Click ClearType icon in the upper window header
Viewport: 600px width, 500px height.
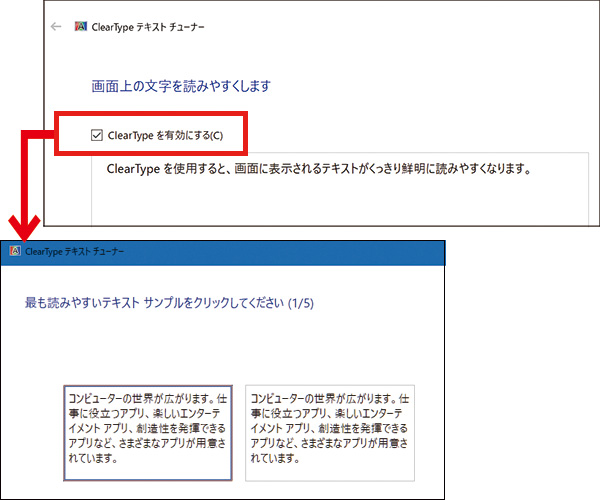tap(81, 26)
